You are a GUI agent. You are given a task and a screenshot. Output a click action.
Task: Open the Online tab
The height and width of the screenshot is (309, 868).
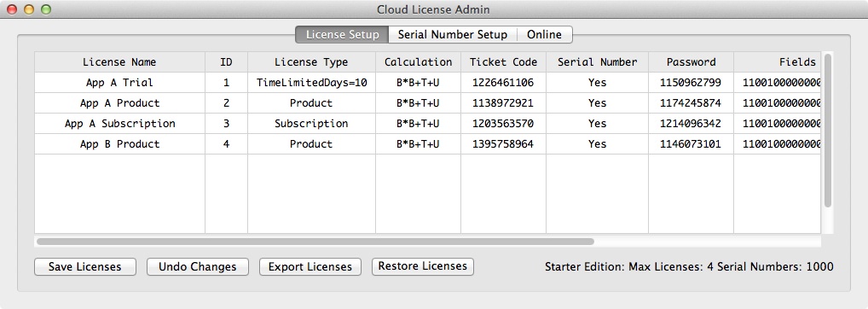pos(544,34)
